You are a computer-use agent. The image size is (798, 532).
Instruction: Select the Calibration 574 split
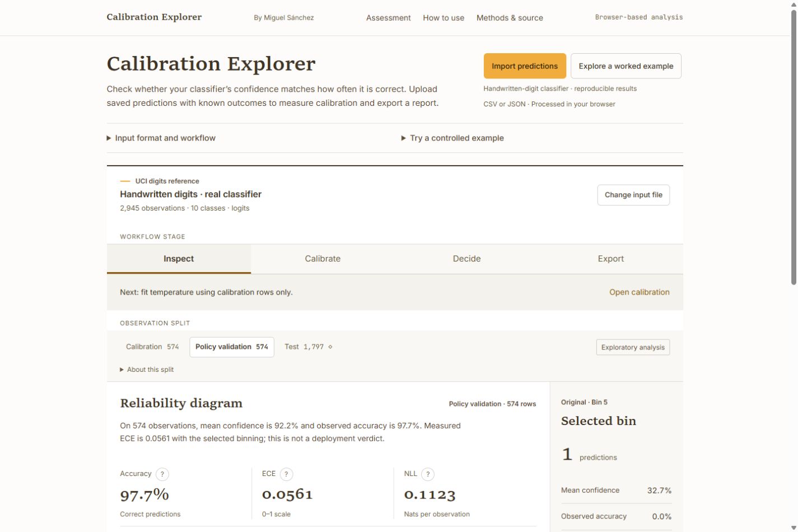tap(152, 347)
